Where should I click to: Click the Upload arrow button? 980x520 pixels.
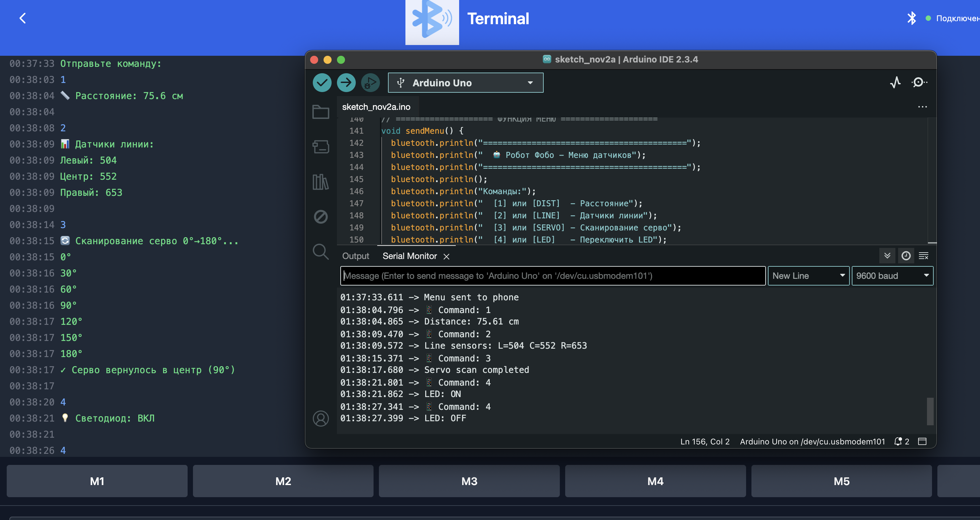346,83
